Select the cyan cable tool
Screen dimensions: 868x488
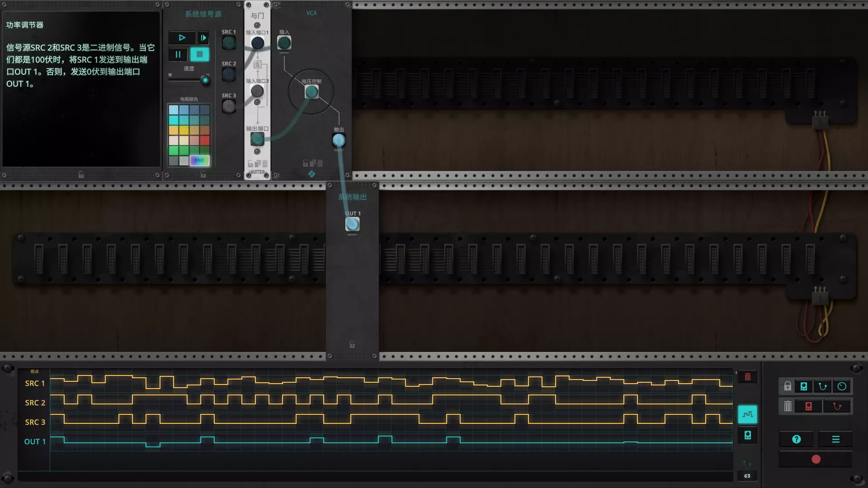click(823, 386)
